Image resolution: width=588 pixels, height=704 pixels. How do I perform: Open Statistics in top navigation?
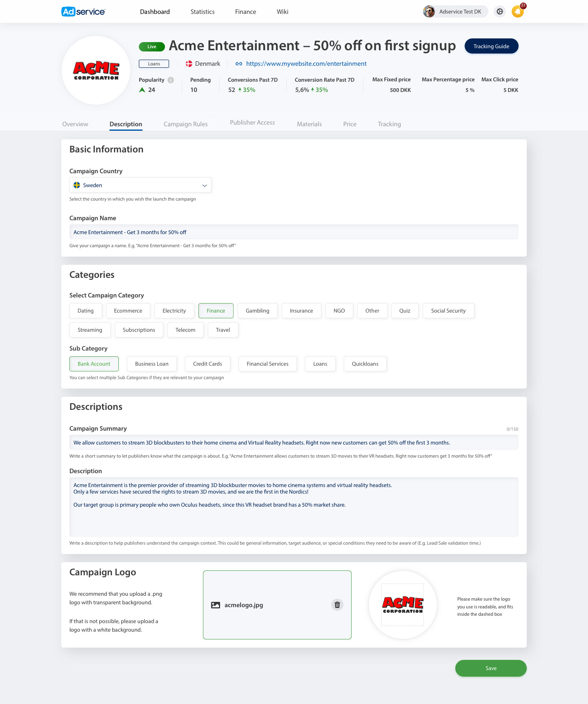click(x=203, y=12)
